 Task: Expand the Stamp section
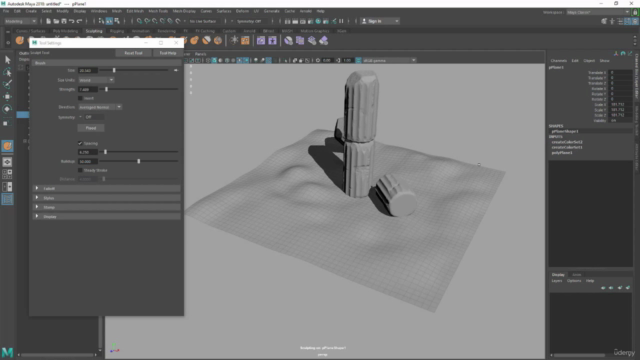click(107, 207)
